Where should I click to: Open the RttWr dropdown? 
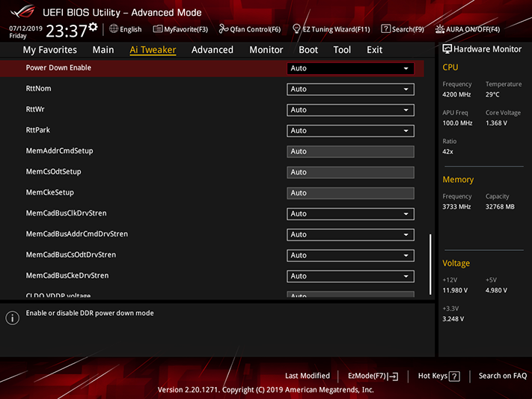(x=350, y=110)
